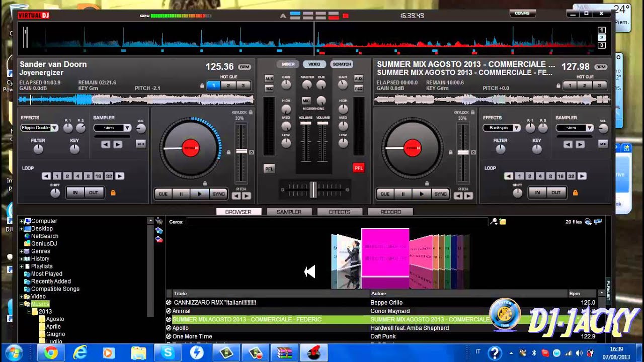Click the crossfader slider

tap(314, 190)
